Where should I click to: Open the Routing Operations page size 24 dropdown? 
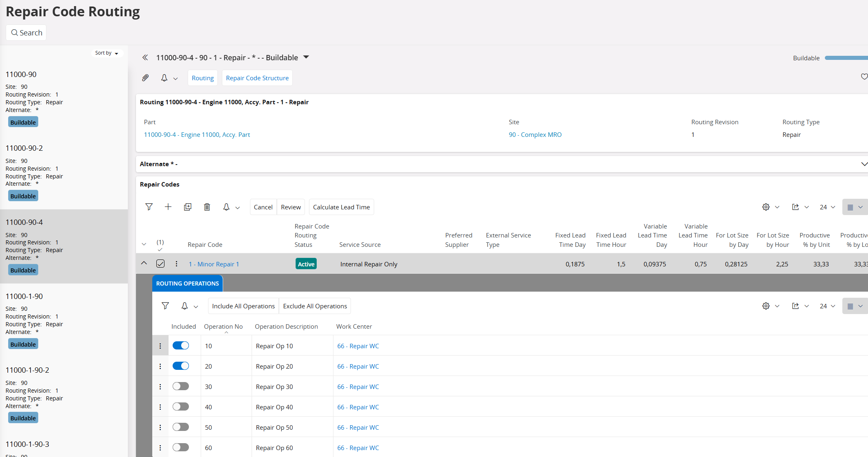click(827, 306)
